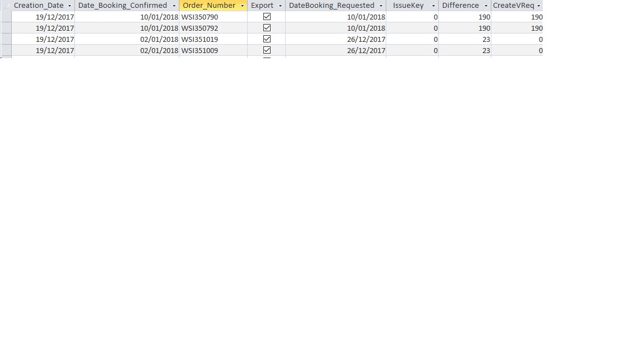Screen dimensions: 644x362
Task: Click Difference value 190 in WSI350792 row
Action: [x=465, y=28]
